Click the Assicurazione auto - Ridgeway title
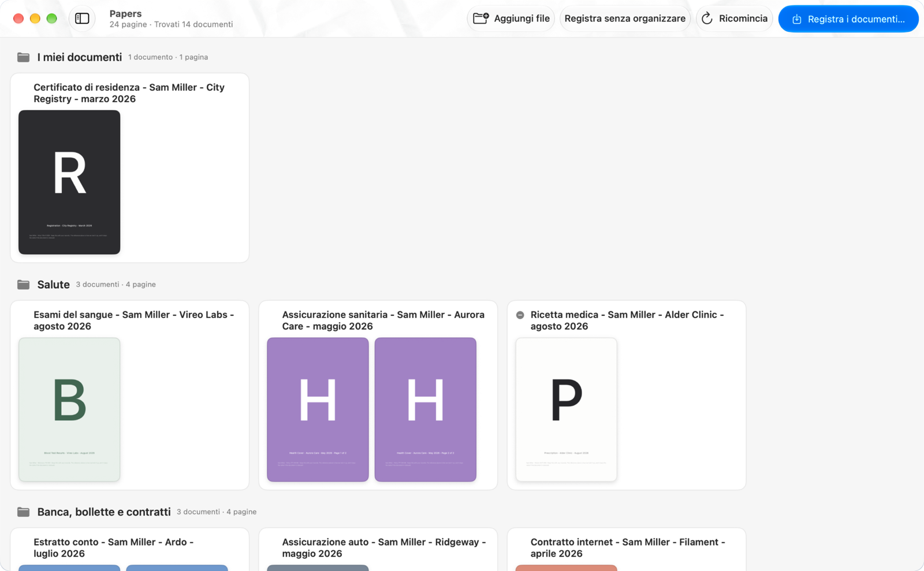Screen dimensions: 924x571 [x=384, y=548]
